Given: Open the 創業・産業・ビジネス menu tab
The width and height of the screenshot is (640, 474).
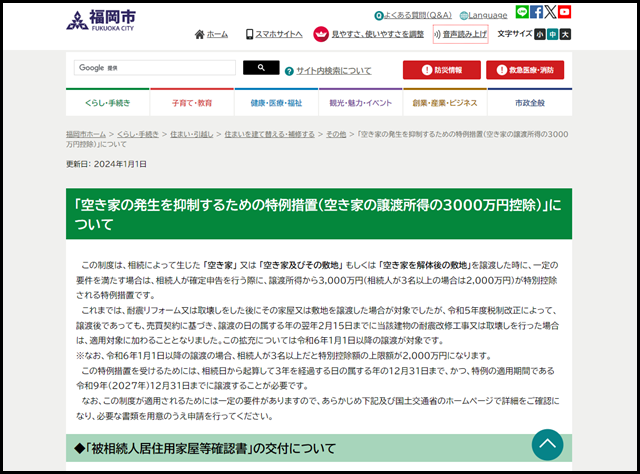Looking at the screenshot, I should (x=445, y=102).
